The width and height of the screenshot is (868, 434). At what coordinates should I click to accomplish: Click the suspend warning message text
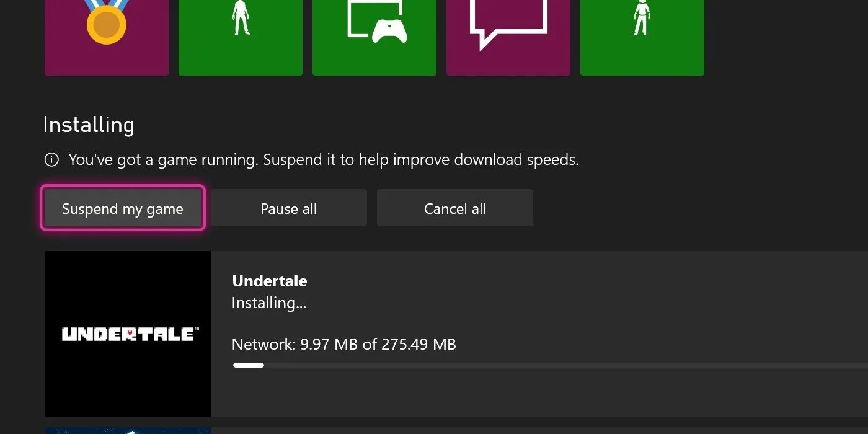(x=324, y=159)
